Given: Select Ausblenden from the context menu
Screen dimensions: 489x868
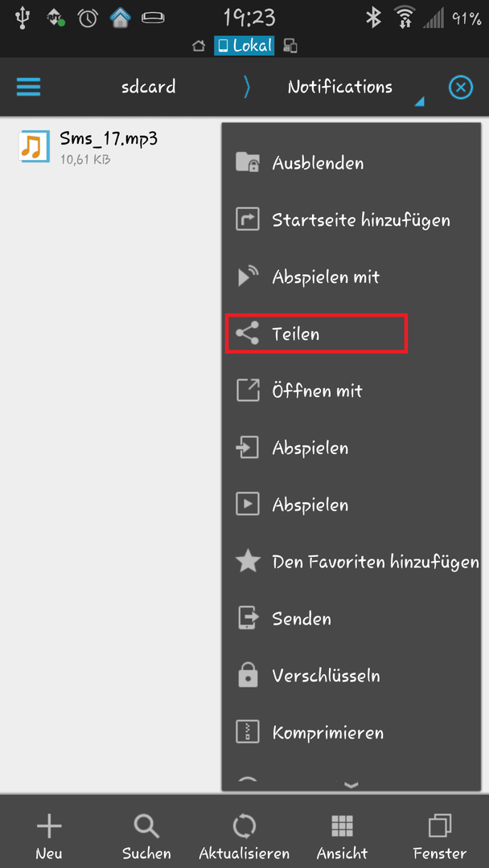Looking at the screenshot, I should (351, 163).
